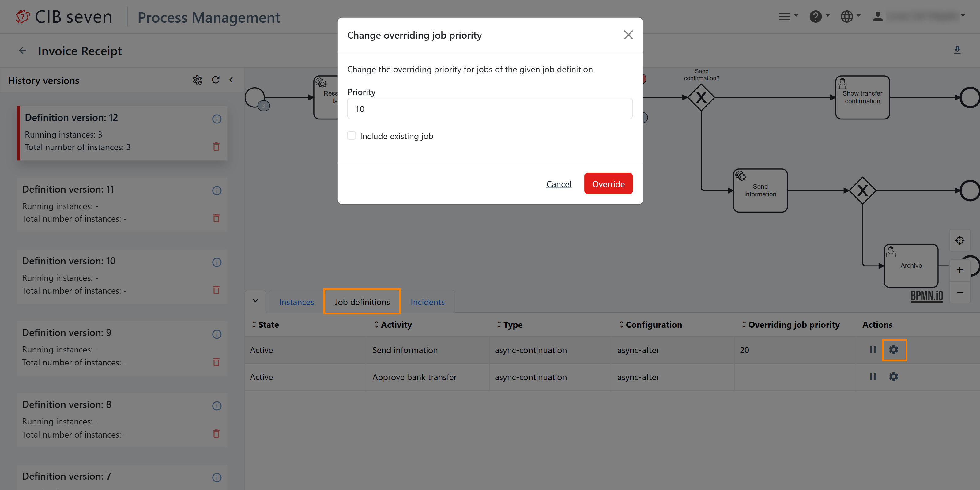Switch to the Incidents tab
Screen dimensions: 980x490
(427, 302)
